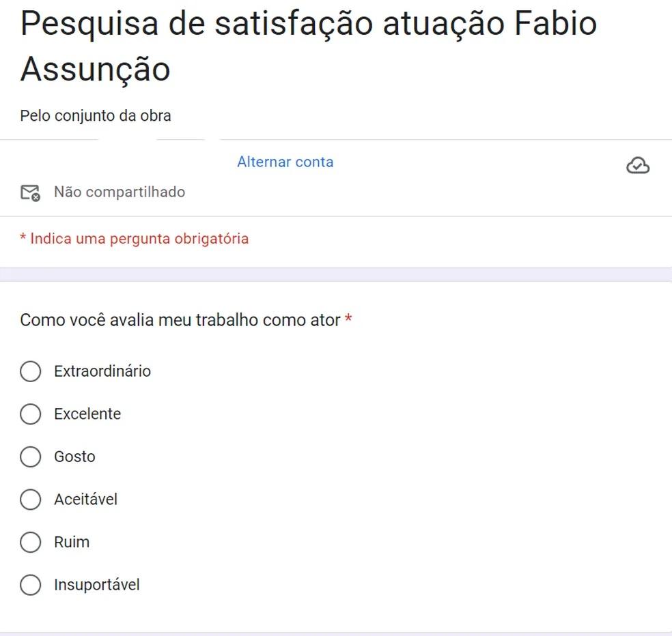
Task: Click the email not shared envelope icon
Action: [31, 192]
